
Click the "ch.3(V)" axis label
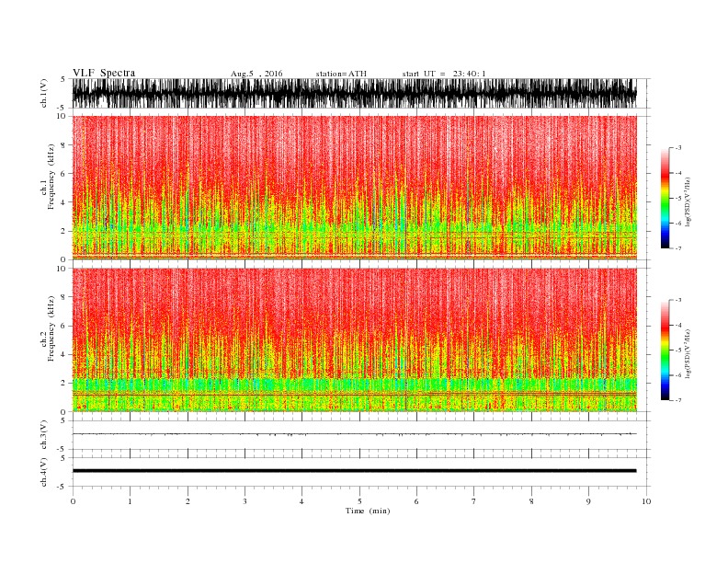click(x=44, y=435)
